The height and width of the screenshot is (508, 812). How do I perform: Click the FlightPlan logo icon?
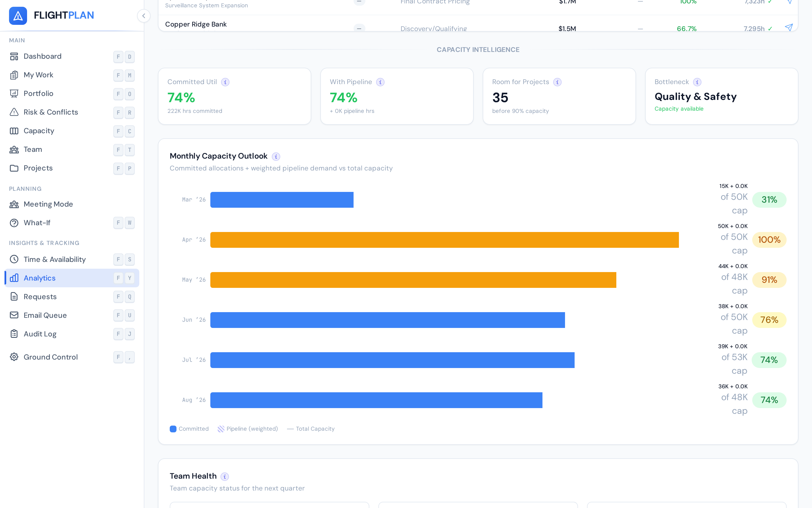click(x=18, y=16)
